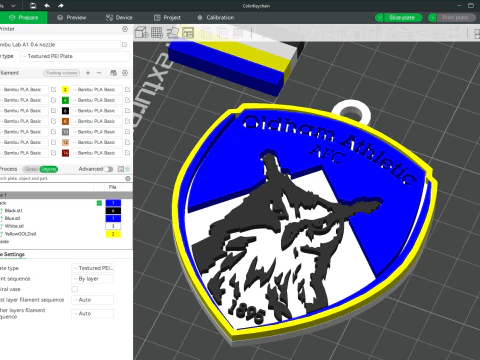
Task: Open first layer filament sequence Auto dropdown
Action: pos(93,300)
